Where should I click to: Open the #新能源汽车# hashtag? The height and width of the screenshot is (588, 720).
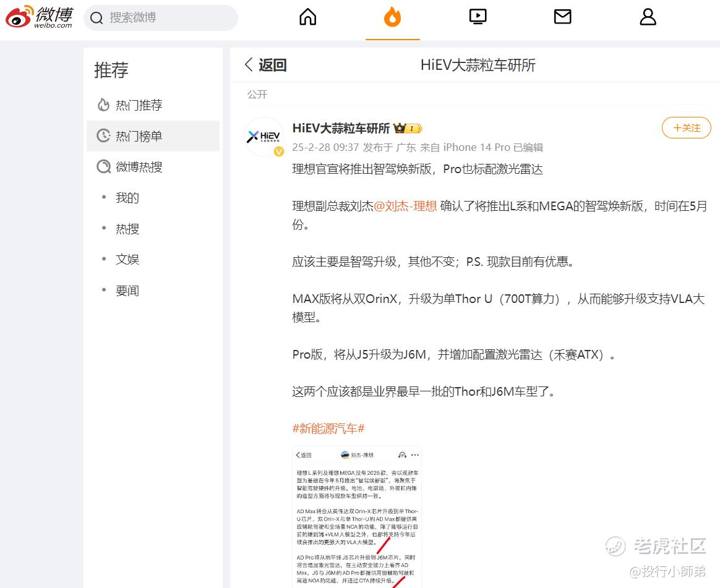(328, 428)
